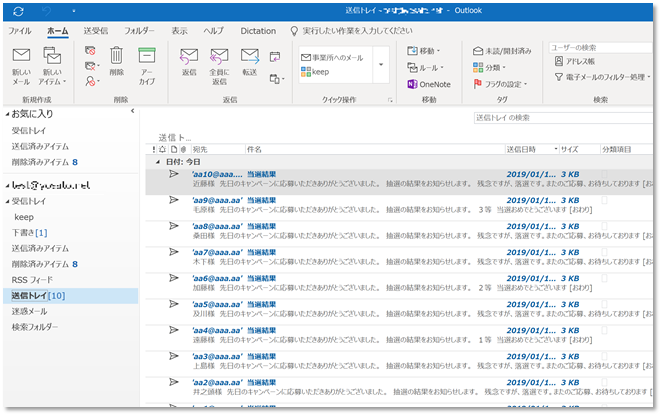Switch to the Dictation tab
The width and height of the screenshot is (662, 416).
pos(258,31)
